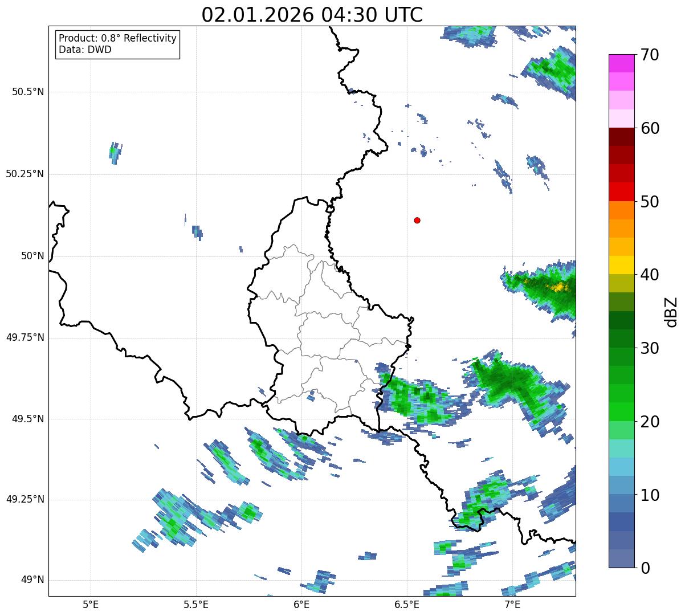Click the colorbar 60 tick label
685x616 pixels.
point(650,128)
